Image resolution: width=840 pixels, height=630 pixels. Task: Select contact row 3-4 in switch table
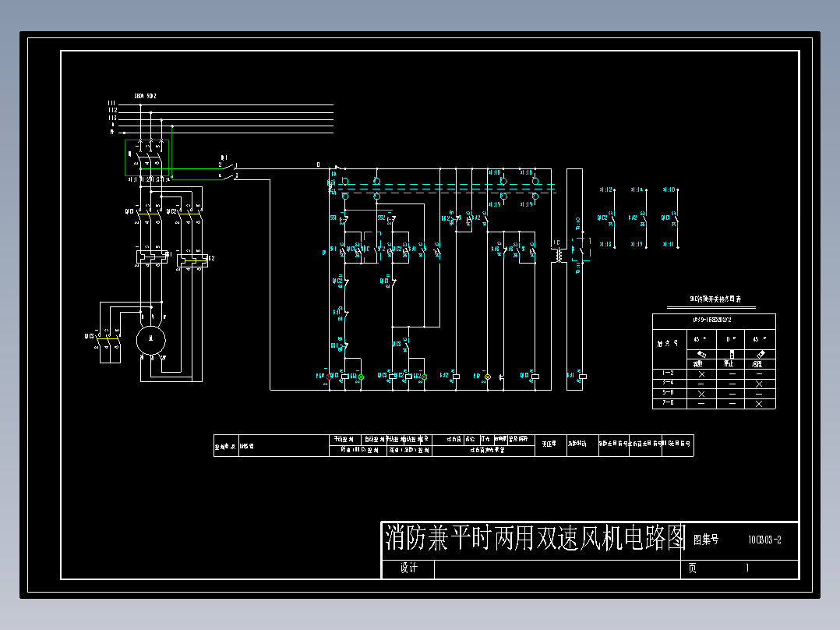coord(714,384)
